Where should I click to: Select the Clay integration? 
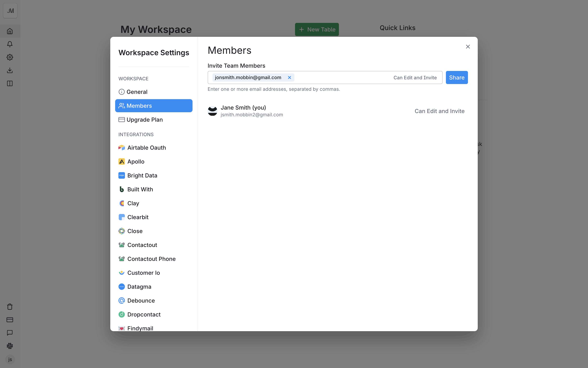tap(154, 203)
